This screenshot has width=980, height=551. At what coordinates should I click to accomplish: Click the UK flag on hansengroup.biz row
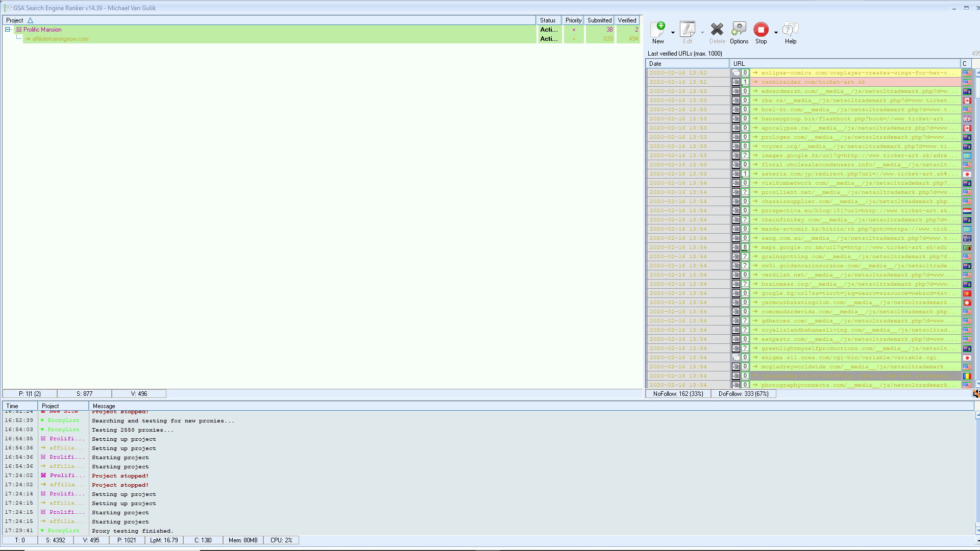[967, 119]
